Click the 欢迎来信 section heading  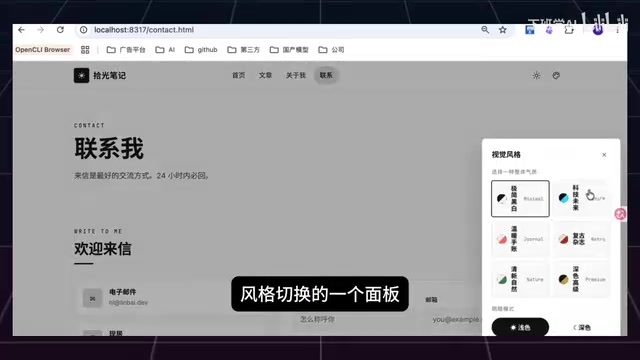(103, 249)
